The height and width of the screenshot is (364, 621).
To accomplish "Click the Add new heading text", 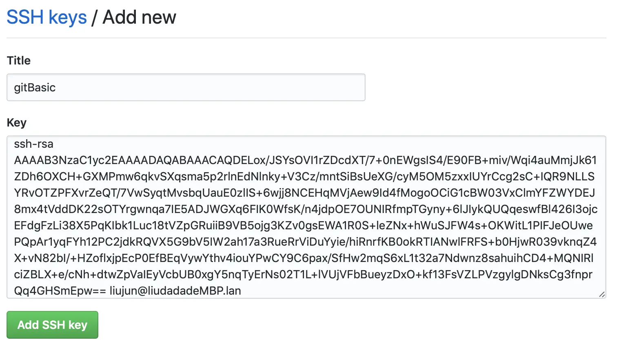I will (x=139, y=17).
